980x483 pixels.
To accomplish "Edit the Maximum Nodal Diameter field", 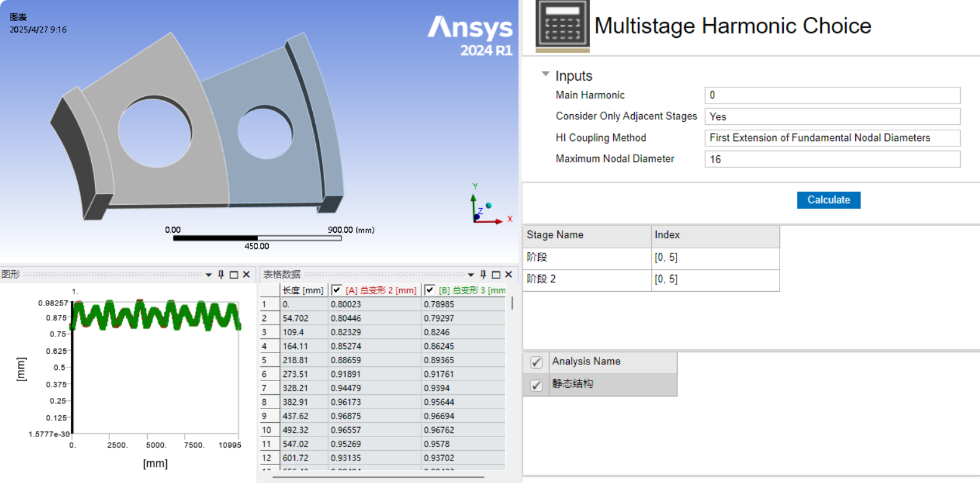I will tap(832, 159).
